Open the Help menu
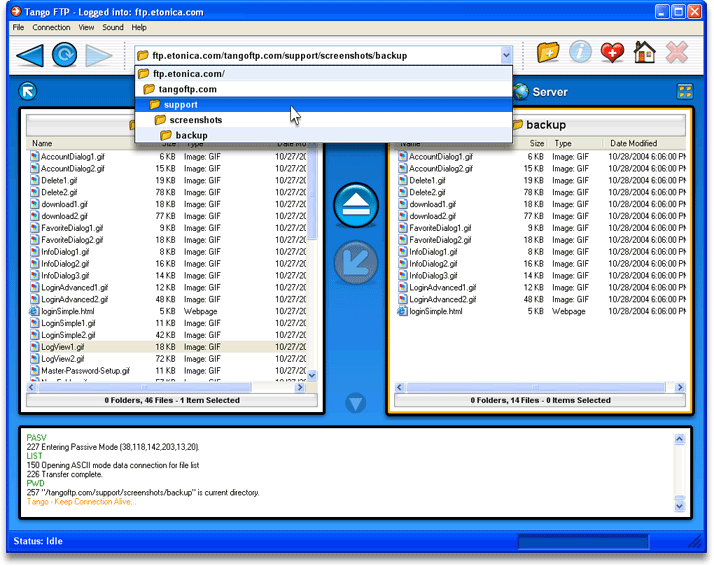714x566 pixels. 139,27
